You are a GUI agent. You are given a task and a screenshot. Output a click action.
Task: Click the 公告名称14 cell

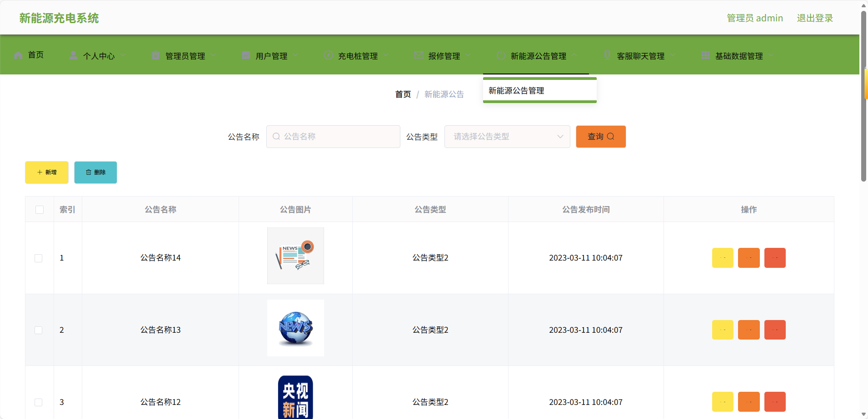160,258
